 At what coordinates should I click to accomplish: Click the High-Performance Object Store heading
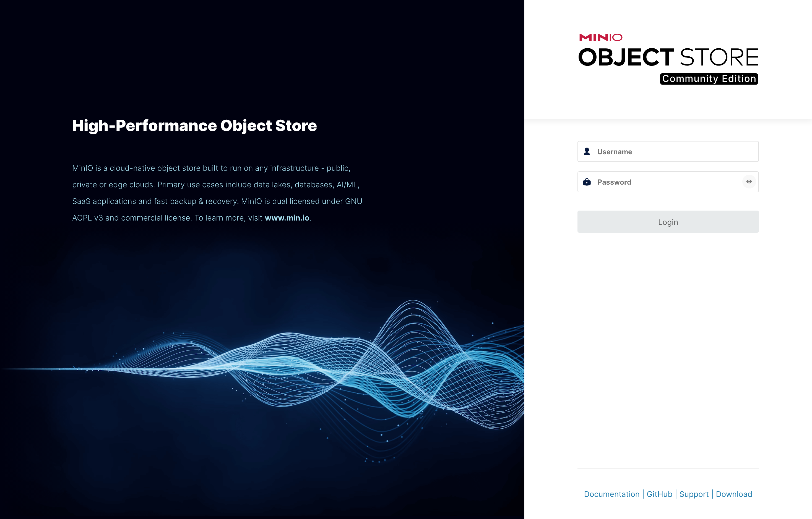click(195, 126)
